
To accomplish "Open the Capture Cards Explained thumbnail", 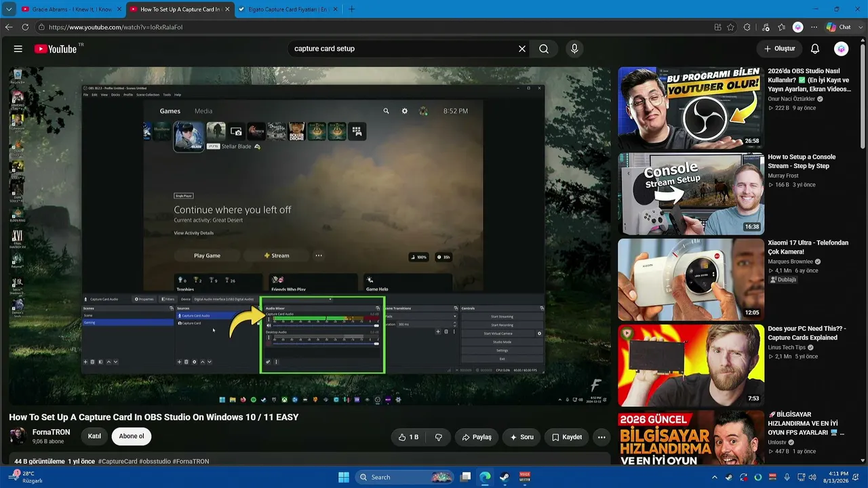I will (x=691, y=366).
